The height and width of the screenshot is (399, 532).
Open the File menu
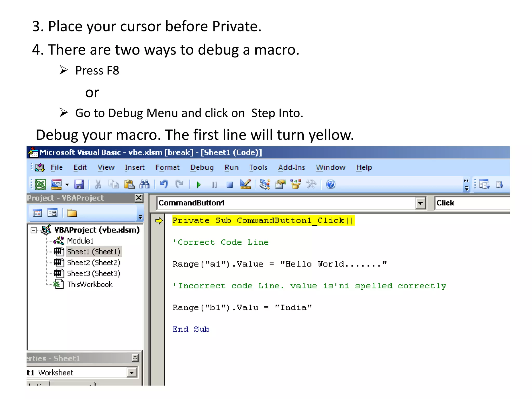57,168
